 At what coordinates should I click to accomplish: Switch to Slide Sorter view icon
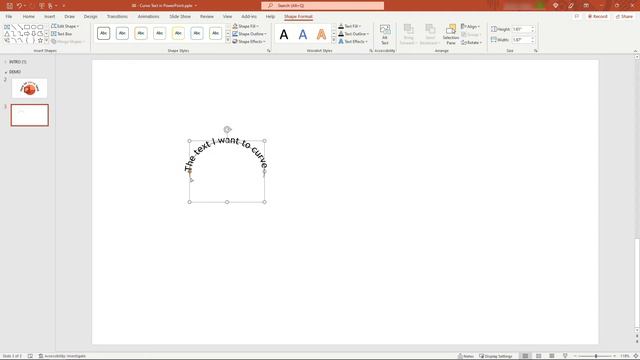tap(538, 356)
